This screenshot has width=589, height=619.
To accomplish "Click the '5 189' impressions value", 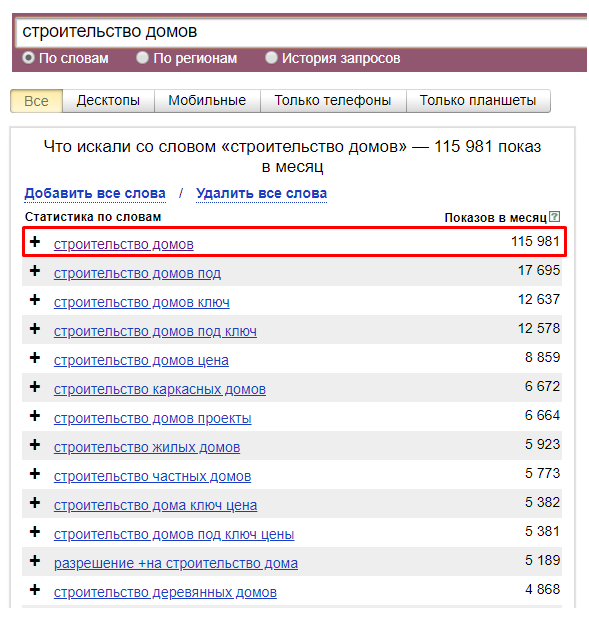I will (542, 560).
